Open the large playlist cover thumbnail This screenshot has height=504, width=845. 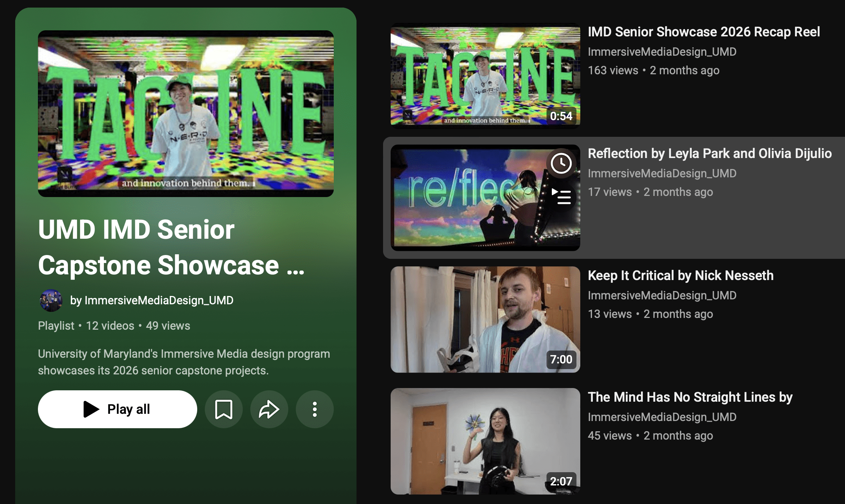tap(186, 114)
